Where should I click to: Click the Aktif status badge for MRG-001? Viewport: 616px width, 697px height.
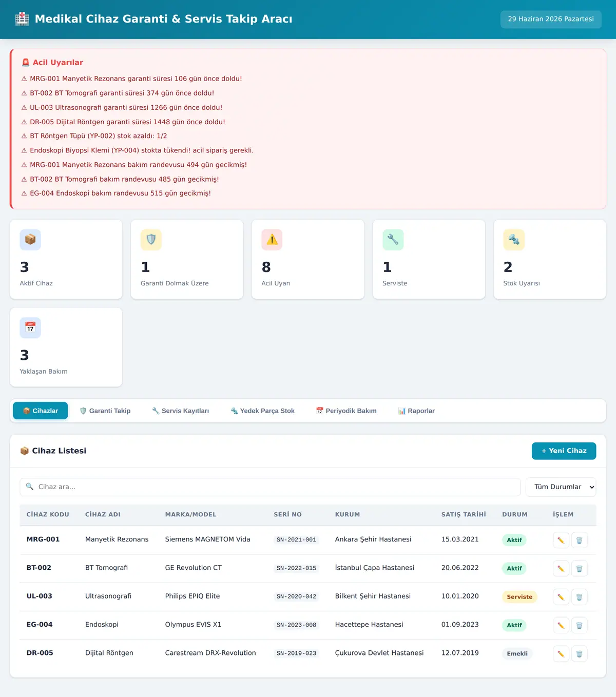click(514, 540)
